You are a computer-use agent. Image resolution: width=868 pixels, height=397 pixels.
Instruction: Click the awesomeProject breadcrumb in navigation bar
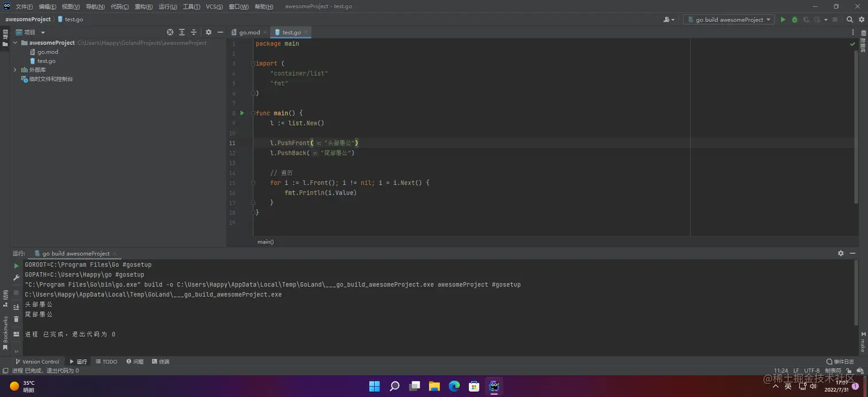coord(28,19)
